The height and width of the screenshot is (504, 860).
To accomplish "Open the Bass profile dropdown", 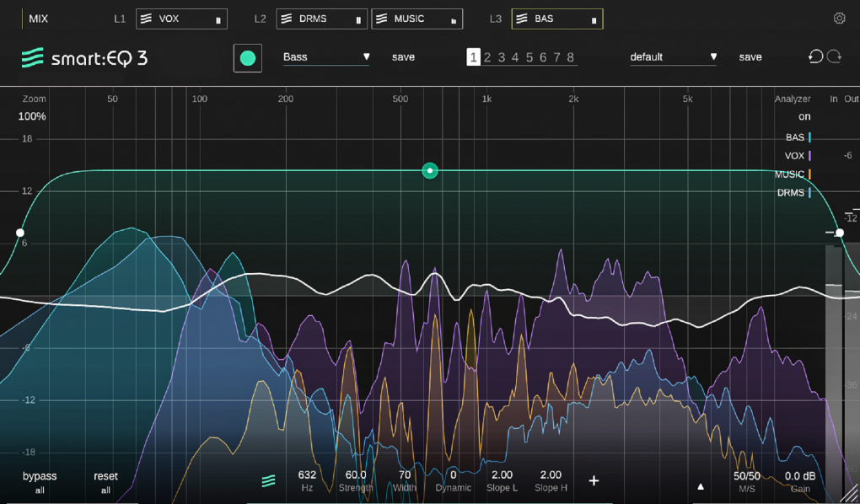I will (326, 57).
